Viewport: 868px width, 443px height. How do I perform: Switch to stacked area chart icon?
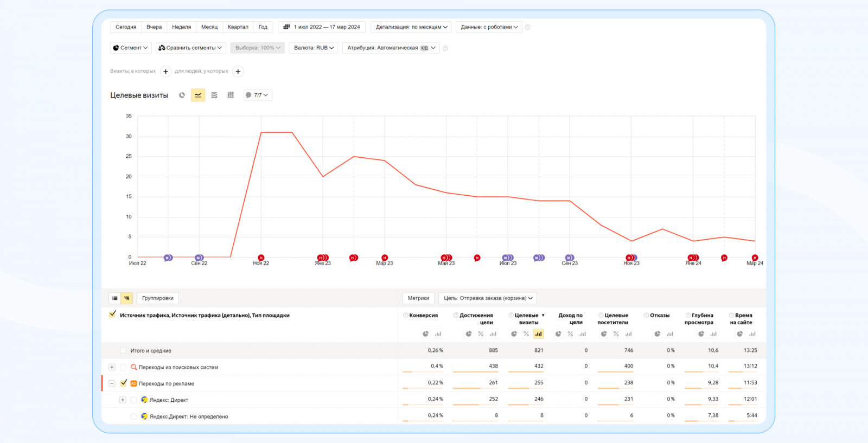tap(214, 95)
